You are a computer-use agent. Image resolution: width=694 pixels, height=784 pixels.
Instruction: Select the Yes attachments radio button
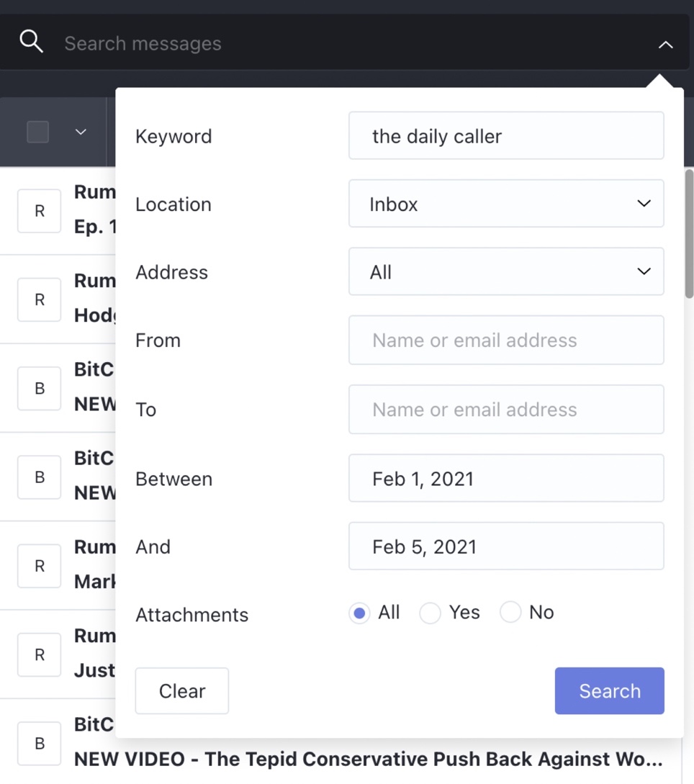coord(430,613)
